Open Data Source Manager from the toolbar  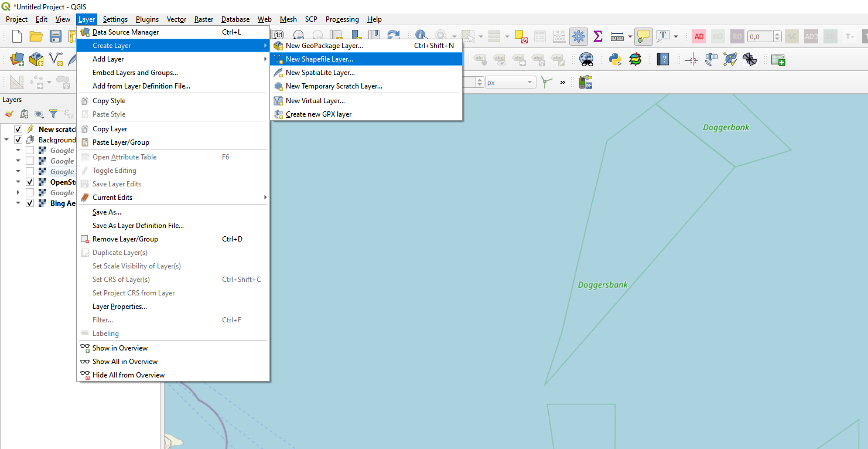18,59
